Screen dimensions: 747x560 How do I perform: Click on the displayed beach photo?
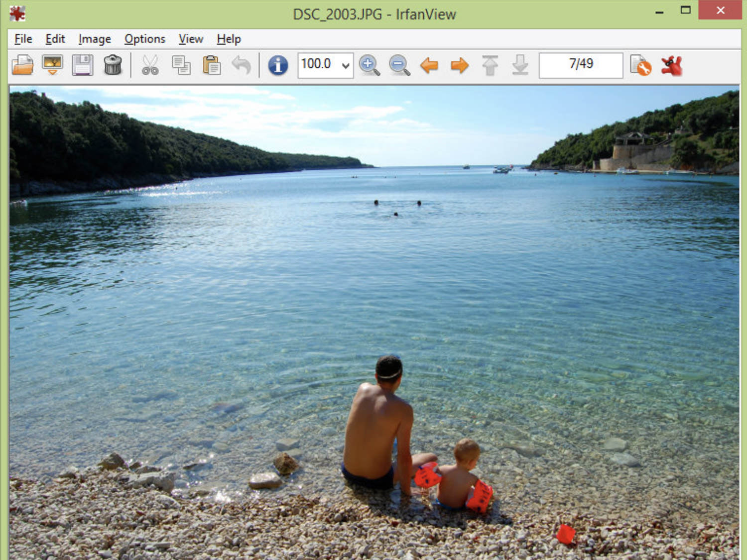click(374, 323)
